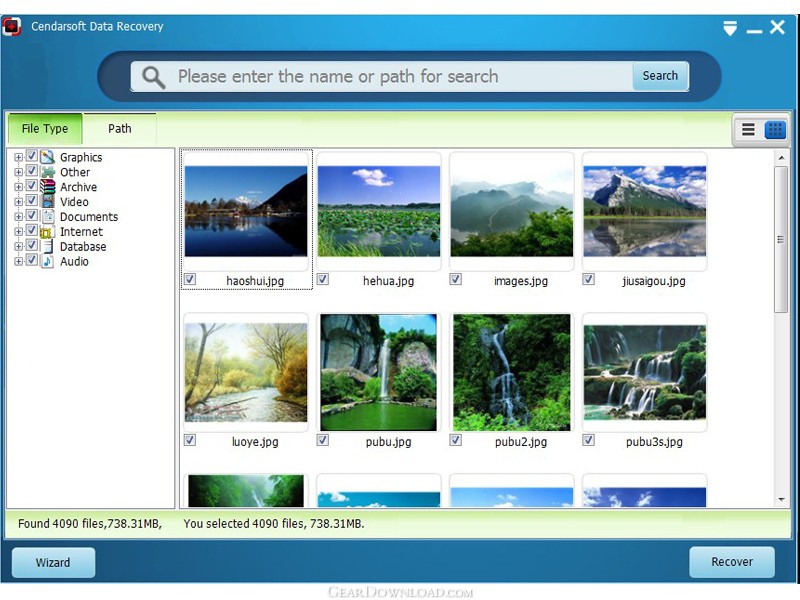This screenshot has height=600, width=800.
Task: Minimize the Data Recovery window
Action: pyautogui.click(x=754, y=31)
